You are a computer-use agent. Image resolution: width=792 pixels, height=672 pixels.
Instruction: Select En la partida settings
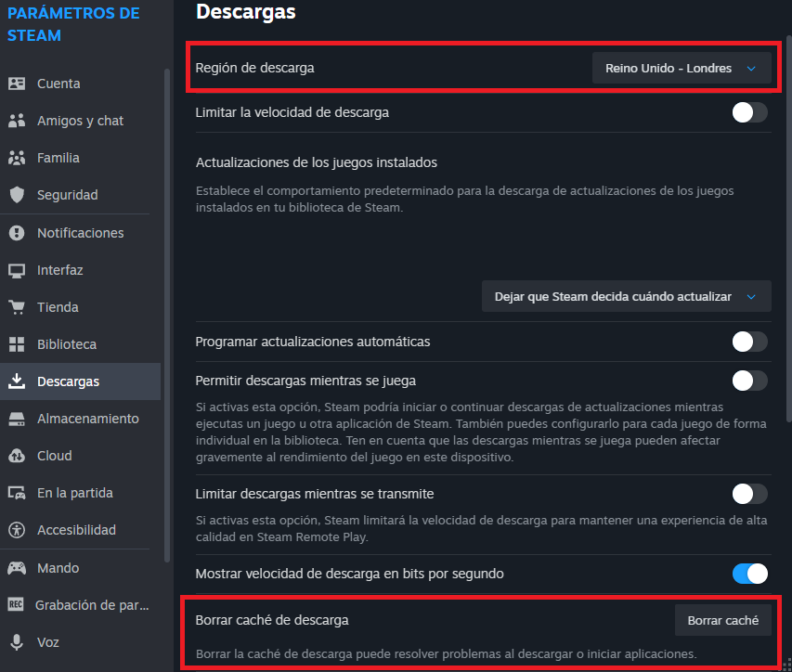80,493
